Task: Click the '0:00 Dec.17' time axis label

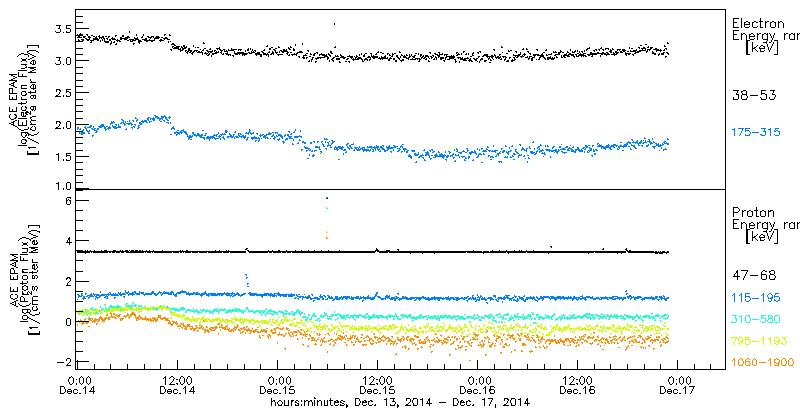Action: [x=678, y=385]
